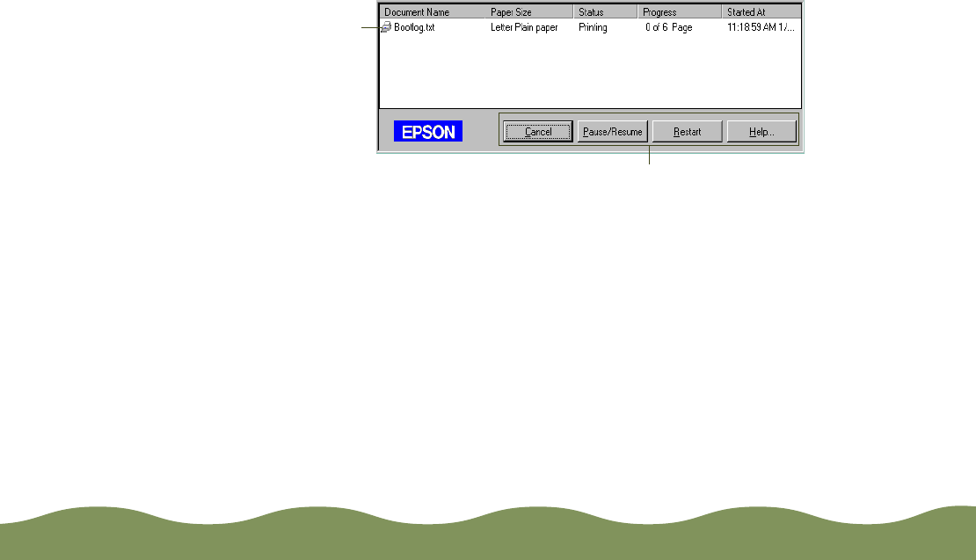
Task: Click the Letter Plain paper cell
Action: click(x=524, y=27)
